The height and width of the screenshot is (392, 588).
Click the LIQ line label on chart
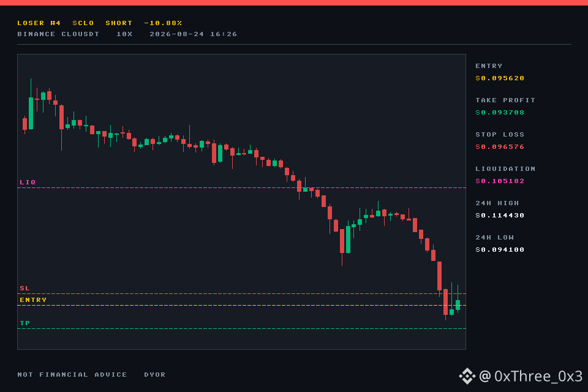[x=28, y=183]
